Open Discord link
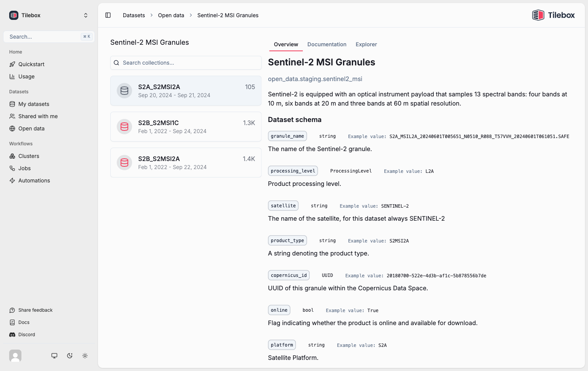Image resolution: width=588 pixels, height=371 pixels. [27, 335]
